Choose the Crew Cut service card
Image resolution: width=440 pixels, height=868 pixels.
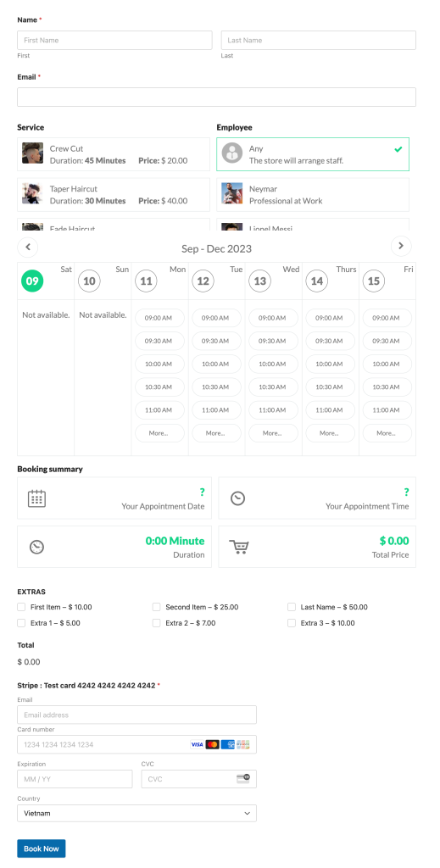click(114, 154)
